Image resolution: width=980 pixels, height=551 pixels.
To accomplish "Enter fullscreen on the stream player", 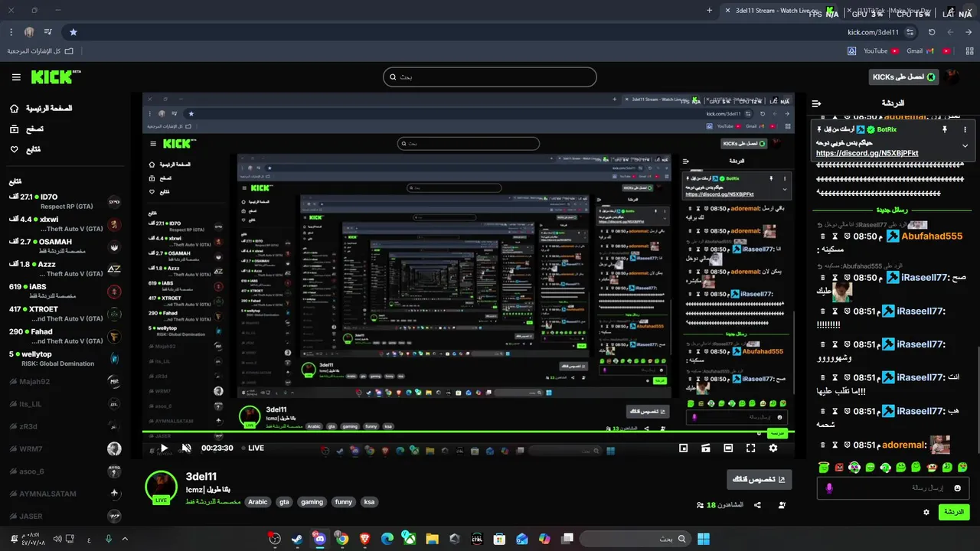I will click(x=750, y=448).
